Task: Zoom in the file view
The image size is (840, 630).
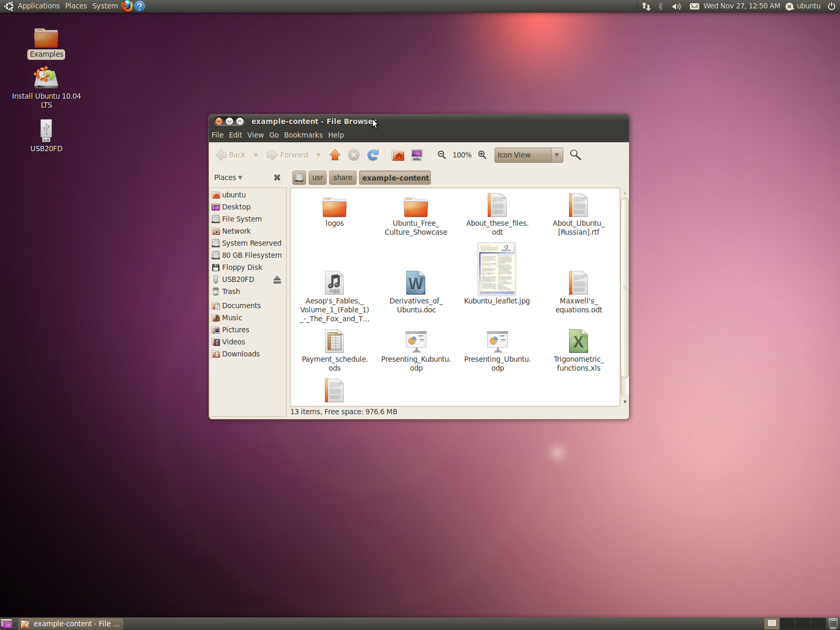Action: [x=482, y=155]
